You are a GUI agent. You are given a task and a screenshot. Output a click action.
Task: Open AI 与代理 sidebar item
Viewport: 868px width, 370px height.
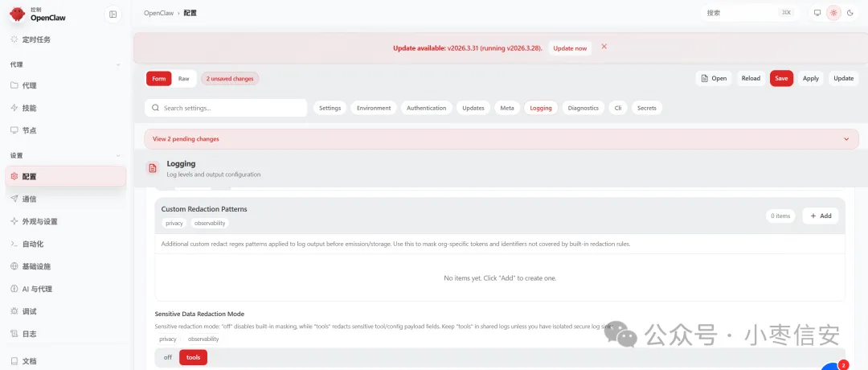[67, 289]
